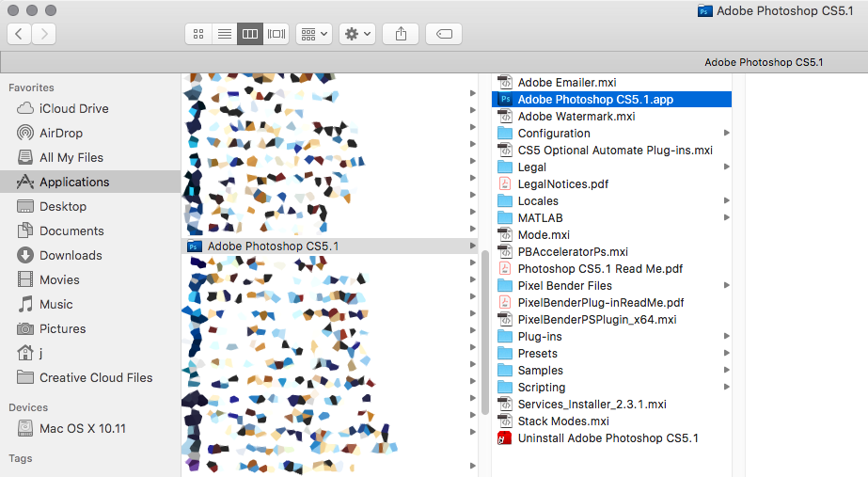Viewport: 868px width, 477px height.
Task: Open iCloud Drive in sidebar
Action: pyautogui.click(x=90, y=108)
